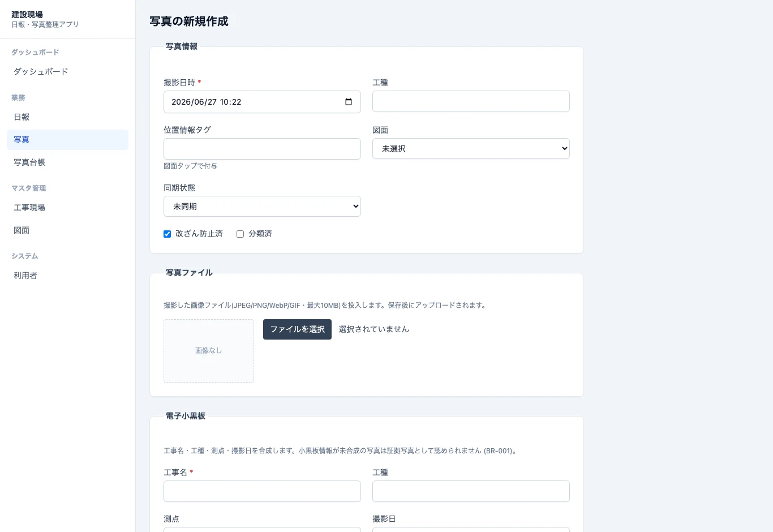Open the 同期状態 dropdown showing 未同期

[262, 207]
